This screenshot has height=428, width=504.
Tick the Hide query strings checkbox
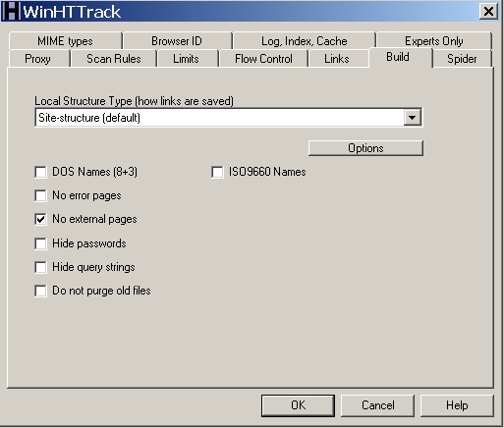click(x=40, y=267)
